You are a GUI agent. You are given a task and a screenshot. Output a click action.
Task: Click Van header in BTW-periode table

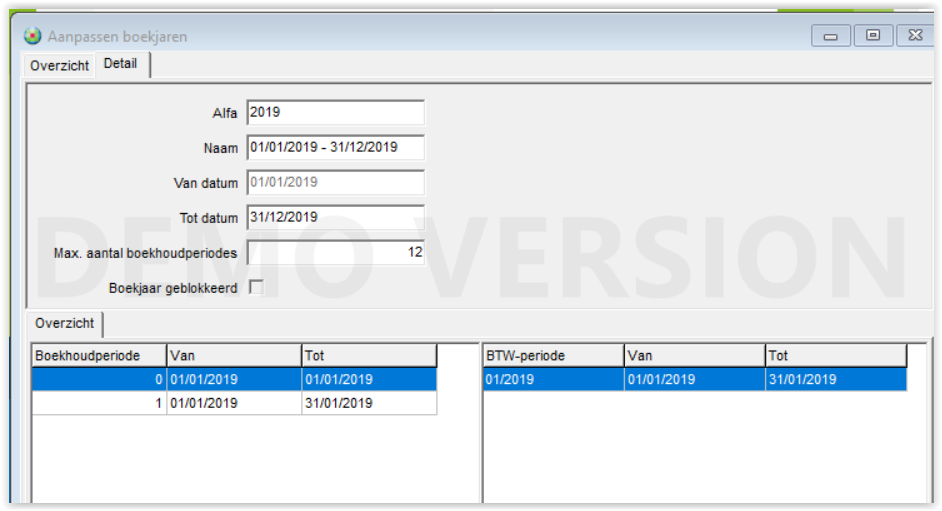[695, 356]
